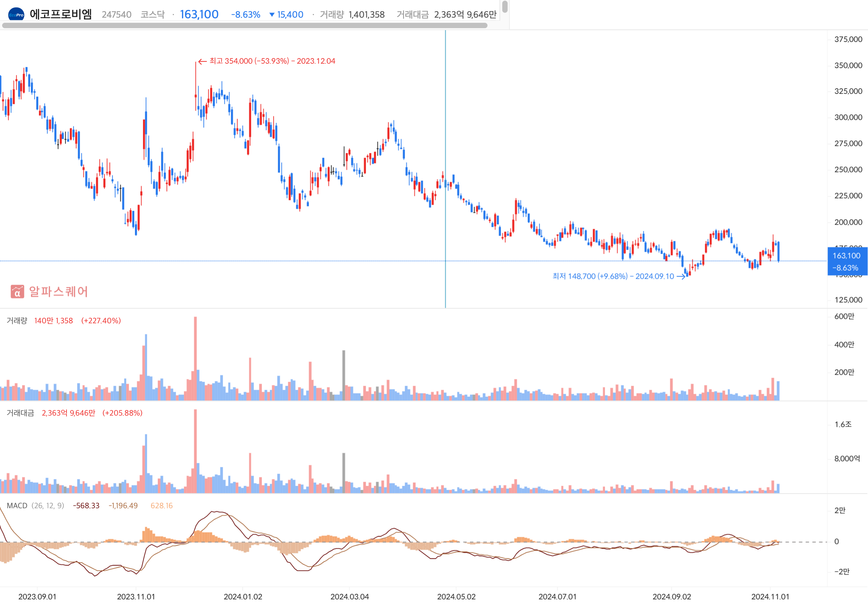Click the tall gray volume bar before 2024.03.04
Screen dimensions: 868x606
pos(344,375)
